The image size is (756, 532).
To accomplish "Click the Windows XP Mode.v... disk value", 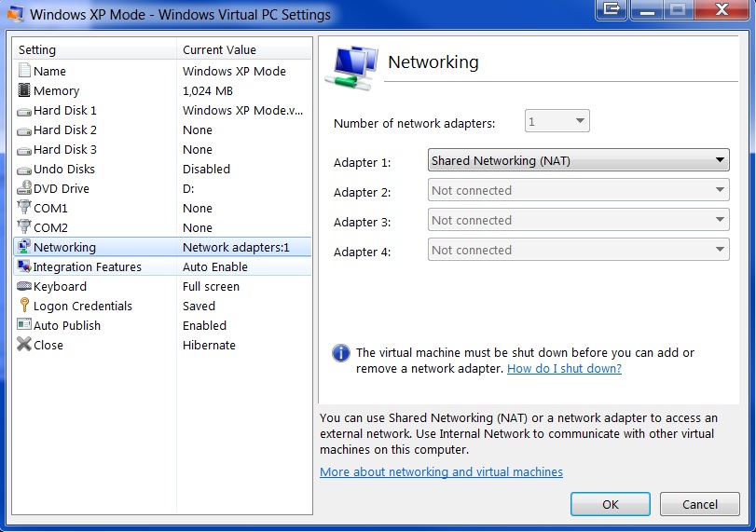I will tap(243, 110).
